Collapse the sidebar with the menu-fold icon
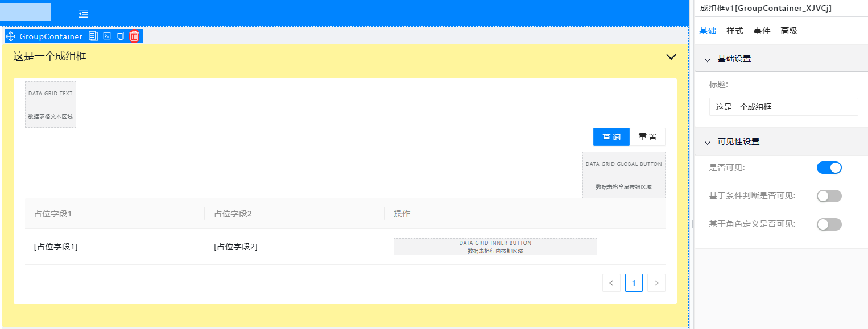 tap(84, 13)
